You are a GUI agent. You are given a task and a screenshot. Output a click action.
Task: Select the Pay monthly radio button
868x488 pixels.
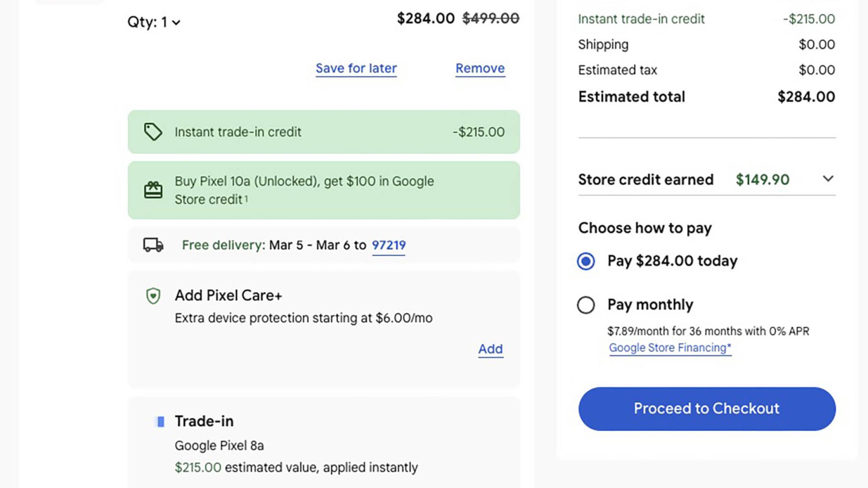(x=586, y=305)
